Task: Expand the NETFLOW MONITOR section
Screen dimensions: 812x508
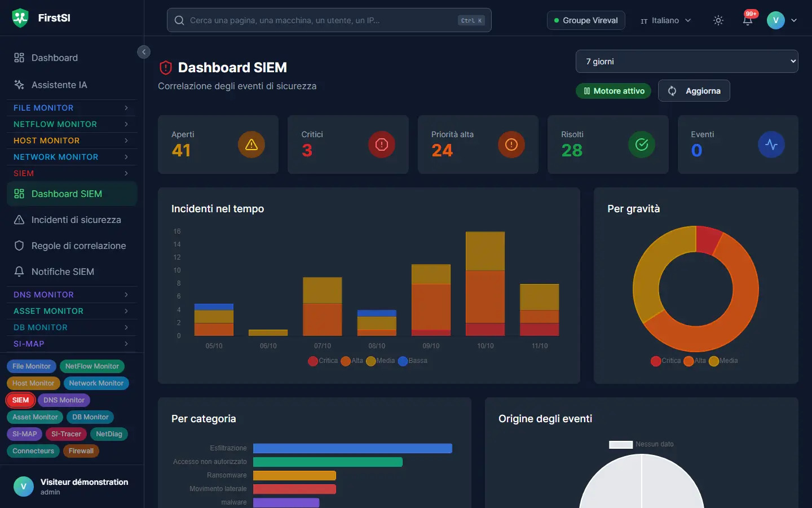Action: pyautogui.click(x=72, y=124)
